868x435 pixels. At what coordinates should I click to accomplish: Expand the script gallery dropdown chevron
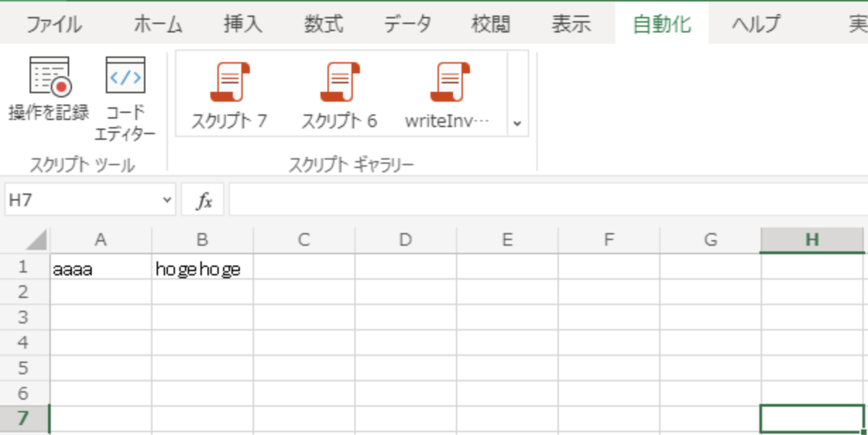coord(517,122)
